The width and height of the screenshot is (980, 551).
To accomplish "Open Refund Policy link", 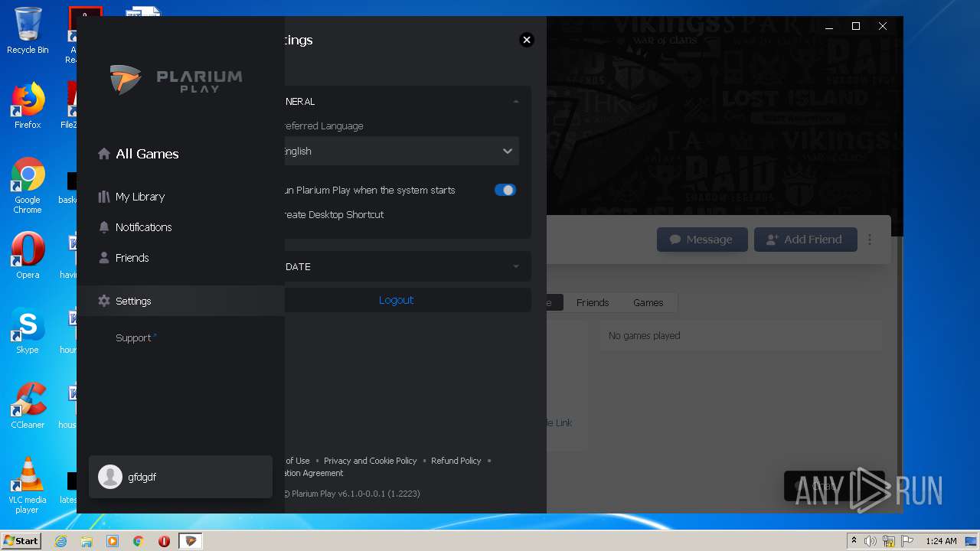I will click(456, 461).
